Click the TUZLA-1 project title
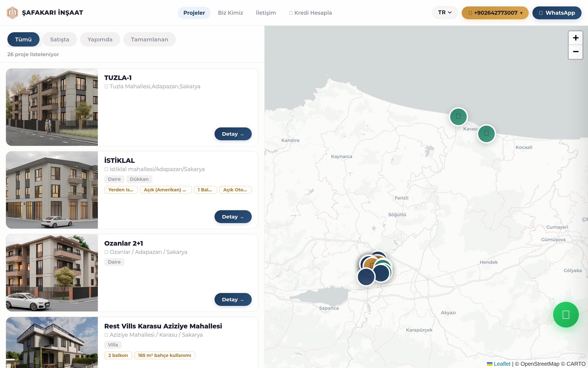 tap(118, 78)
